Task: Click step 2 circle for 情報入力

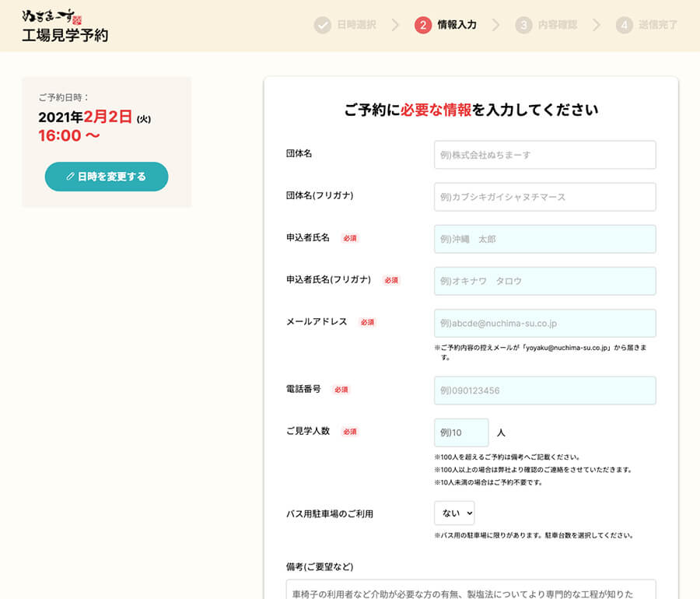Action: 422,25
